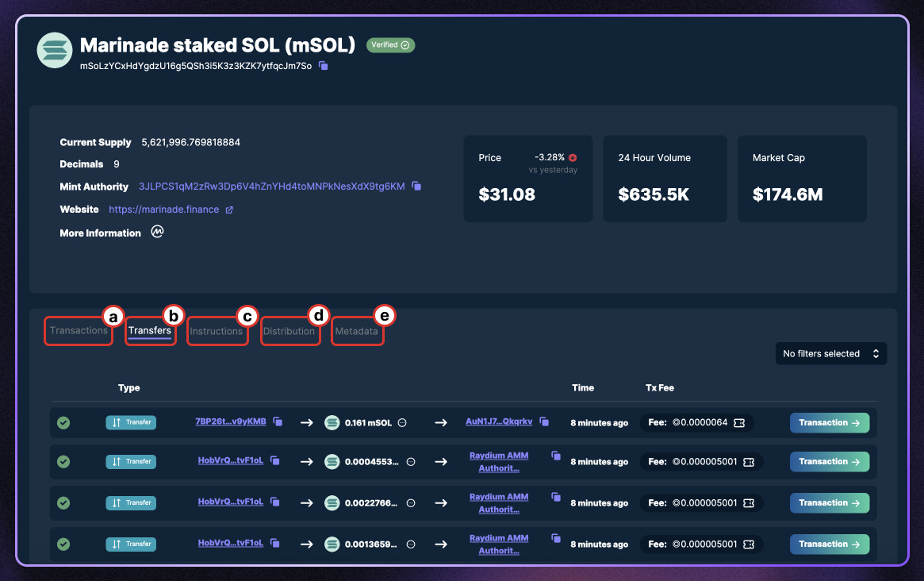This screenshot has width=924, height=581.
Task: Click the -3.28% price change text
Action: point(549,157)
